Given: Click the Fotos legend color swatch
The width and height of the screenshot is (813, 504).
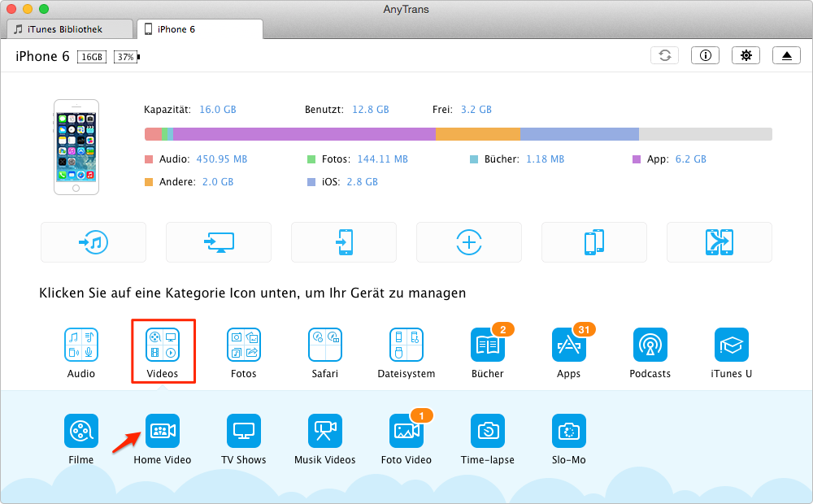Looking at the screenshot, I should 311,159.
